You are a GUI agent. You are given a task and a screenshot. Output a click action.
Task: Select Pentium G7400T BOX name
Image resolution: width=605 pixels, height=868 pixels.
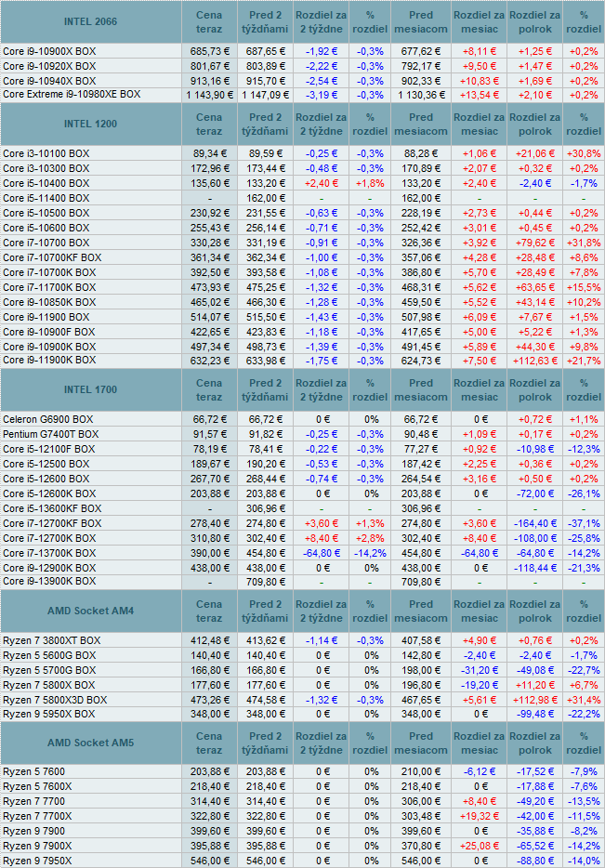point(50,435)
